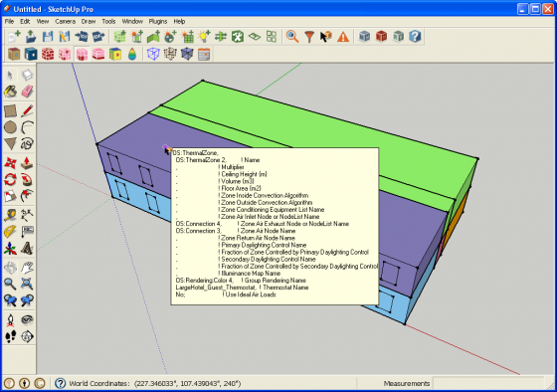Click the status bar help question icon
Image resolution: width=557 pixels, height=392 pixels.
click(x=61, y=383)
